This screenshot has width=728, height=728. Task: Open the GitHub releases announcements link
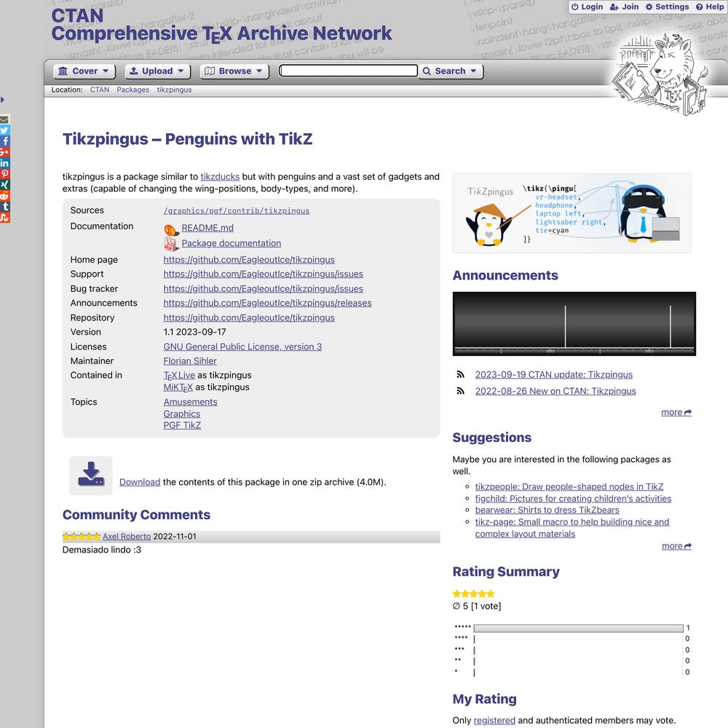point(267,303)
